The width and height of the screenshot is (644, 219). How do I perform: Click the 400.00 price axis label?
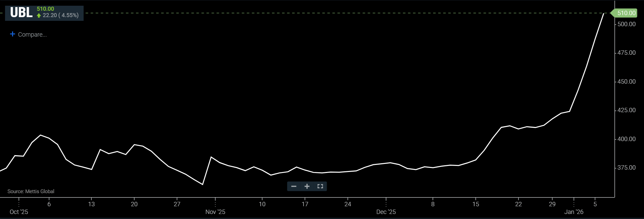626,139
